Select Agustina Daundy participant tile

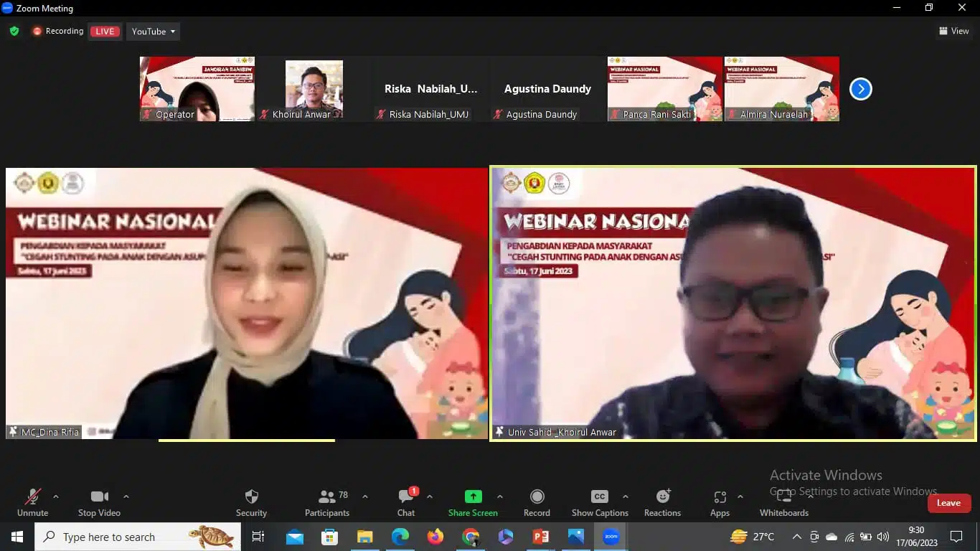coord(548,89)
